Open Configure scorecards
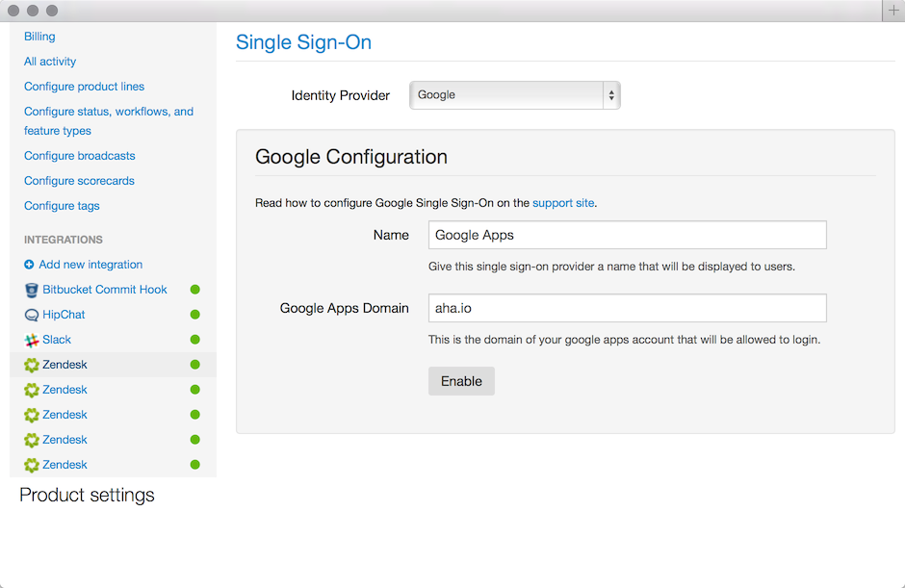905x588 pixels. point(79,181)
